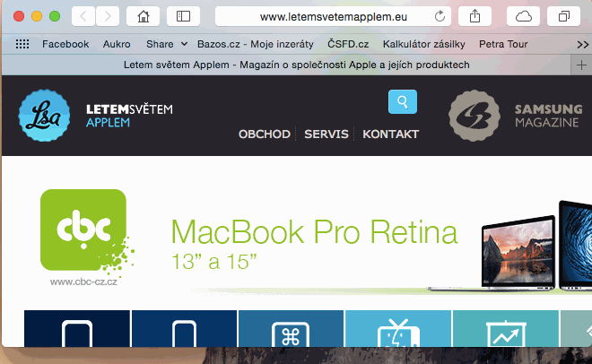The height and width of the screenshot is (364, 592).
Task: Open the iPad category tile
Action: pos(77,328)
